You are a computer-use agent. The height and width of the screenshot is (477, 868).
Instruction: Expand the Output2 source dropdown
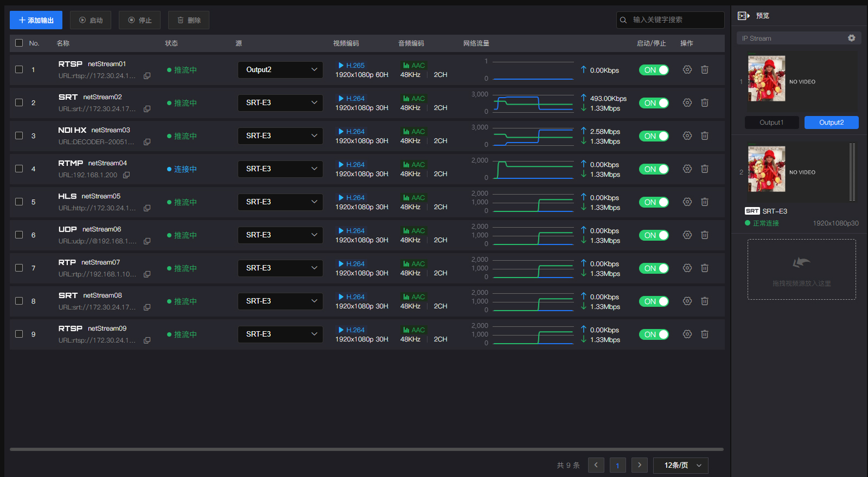[280, 70]
